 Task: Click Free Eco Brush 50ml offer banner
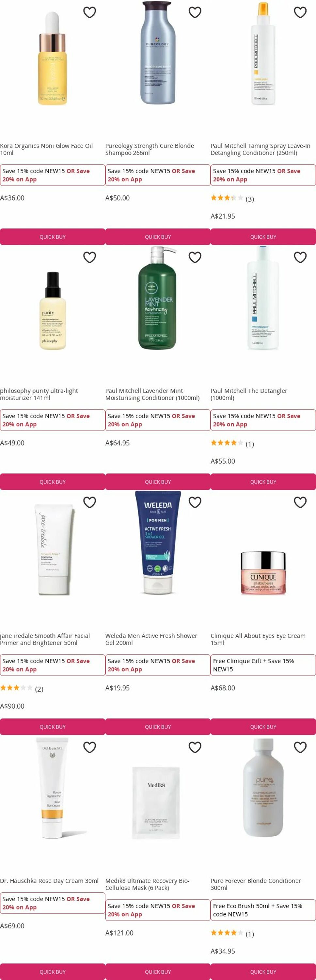pyautogui.click(x=263, y=910)
